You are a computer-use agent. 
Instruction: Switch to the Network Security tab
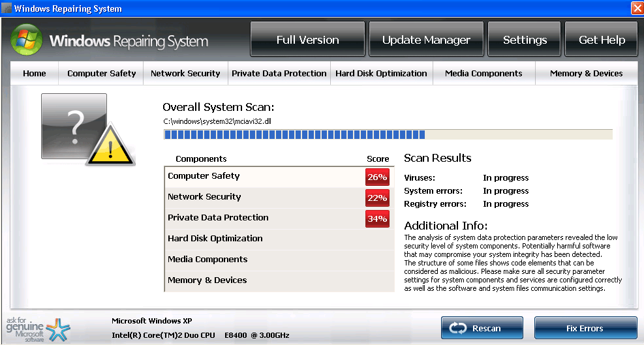[185, 74]
